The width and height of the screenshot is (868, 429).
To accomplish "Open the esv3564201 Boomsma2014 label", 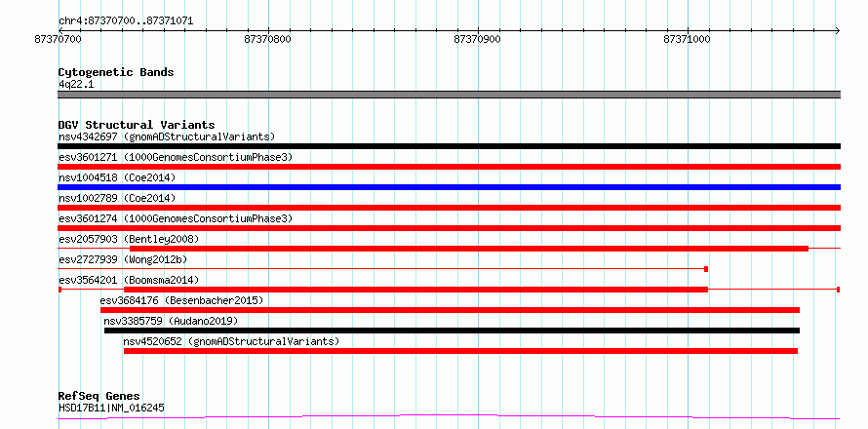I will coord(129,280).
